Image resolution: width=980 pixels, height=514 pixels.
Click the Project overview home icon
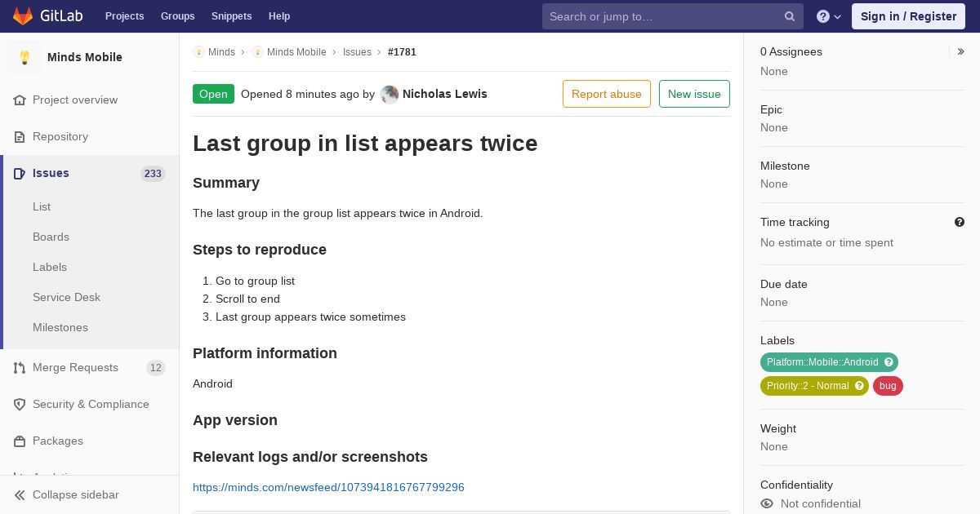point(20,100)
